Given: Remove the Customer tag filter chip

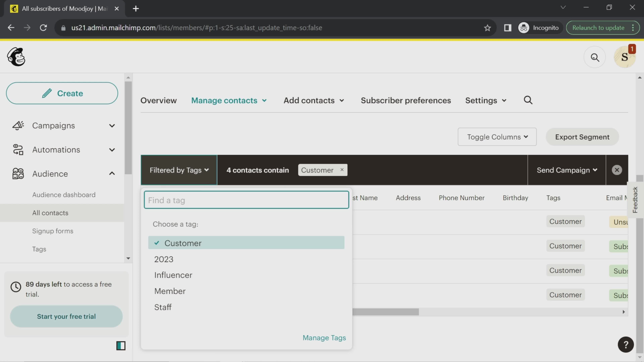Looking at the screenshot, I should click(342, 170).
